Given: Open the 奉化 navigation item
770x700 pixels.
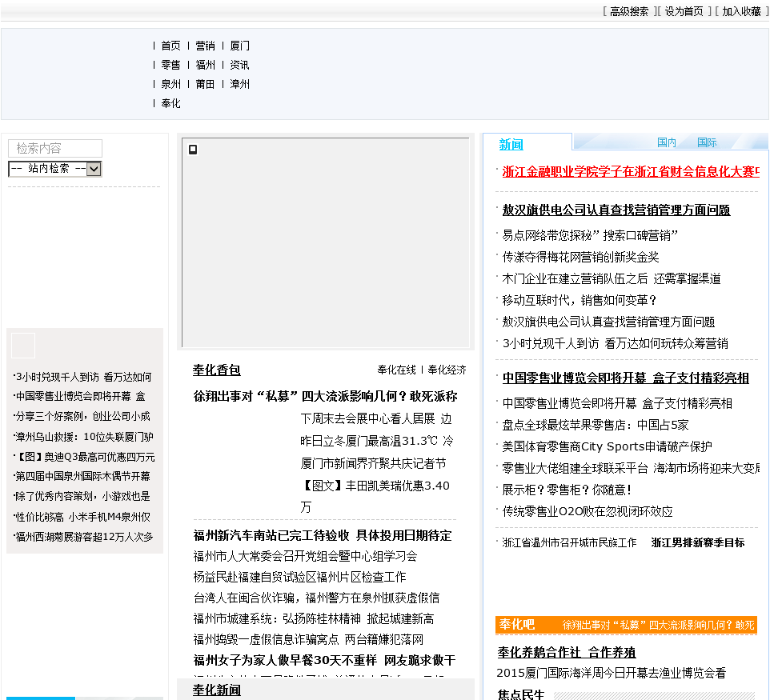Looking at the screenshot, I should (x=171, y=103).
